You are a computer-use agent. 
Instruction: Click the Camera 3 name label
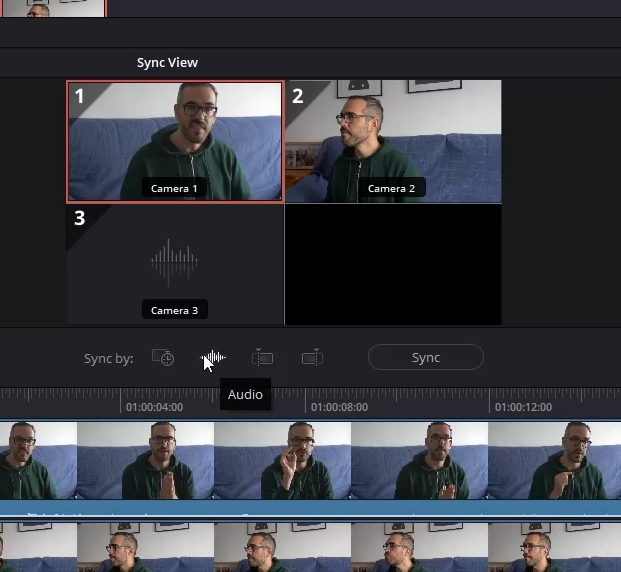coord(174,310)
